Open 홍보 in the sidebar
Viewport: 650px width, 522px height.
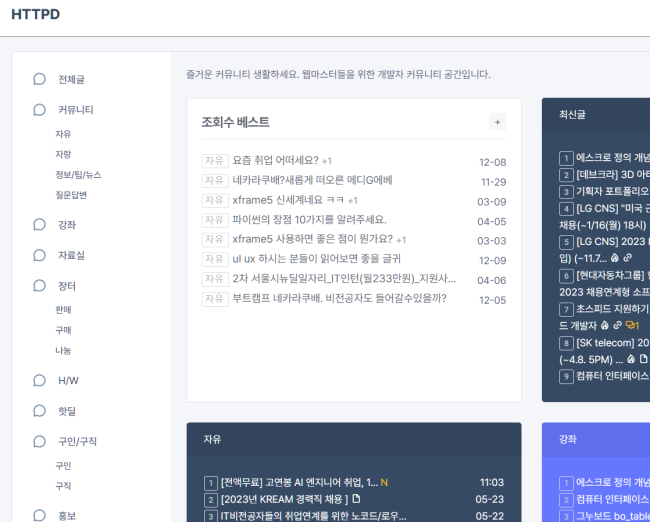[x=67, y=516]
